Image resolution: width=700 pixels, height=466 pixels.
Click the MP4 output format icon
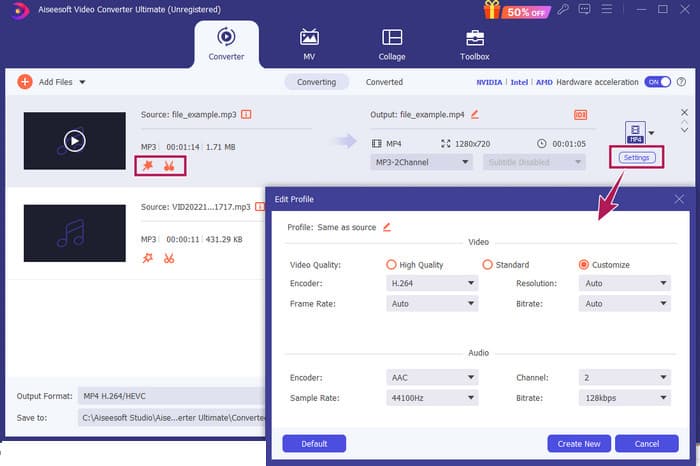(x=635, y=133)
